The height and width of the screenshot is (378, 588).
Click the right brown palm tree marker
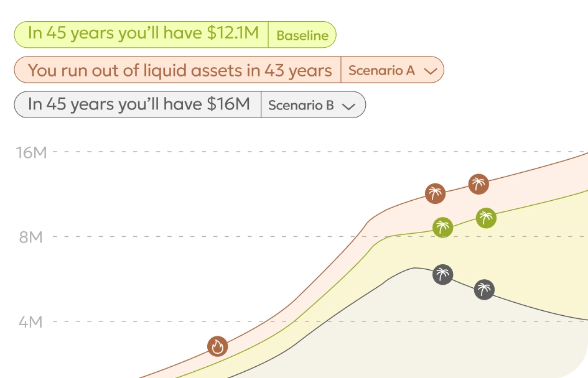pyautogui.click(x=478, y=184)
